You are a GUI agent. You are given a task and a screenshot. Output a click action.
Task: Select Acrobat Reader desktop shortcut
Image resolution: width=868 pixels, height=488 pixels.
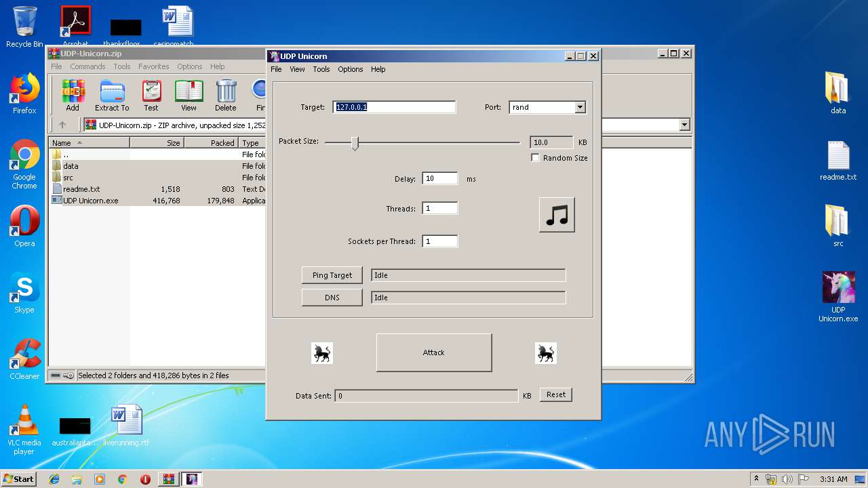[76, 27]
